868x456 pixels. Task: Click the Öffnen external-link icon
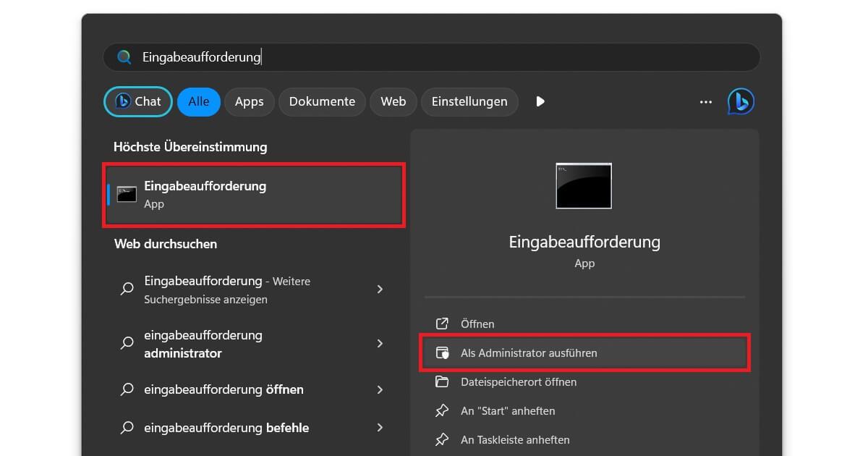coord(442,324)
